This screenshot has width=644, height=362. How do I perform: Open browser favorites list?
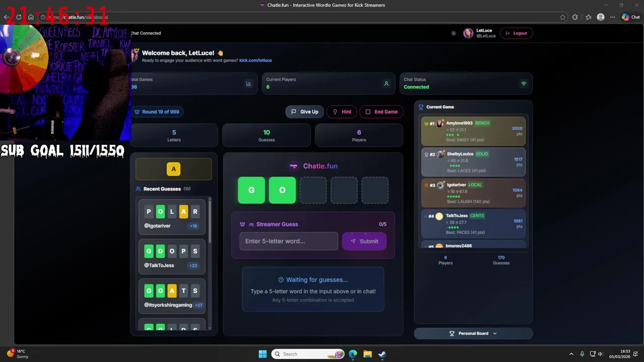coord(588,17)
